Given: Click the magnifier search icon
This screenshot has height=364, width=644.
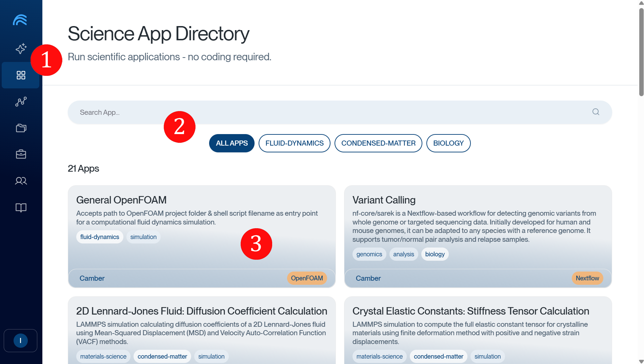Looking at the screenshot, I should pos(596,112).
